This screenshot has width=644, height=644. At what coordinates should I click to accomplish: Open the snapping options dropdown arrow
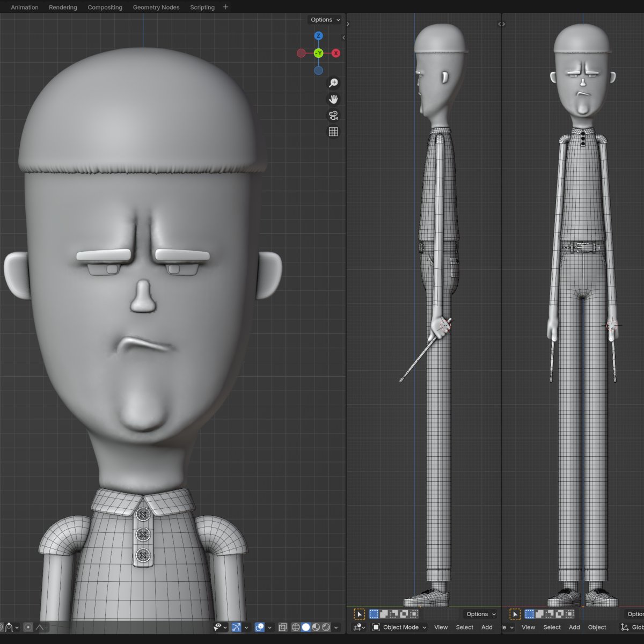17,627
